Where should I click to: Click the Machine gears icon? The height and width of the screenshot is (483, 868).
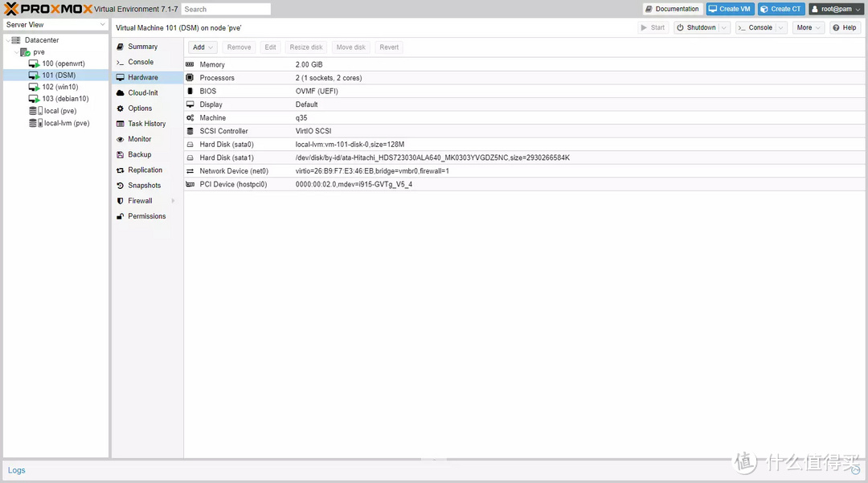tap(190, 118)
